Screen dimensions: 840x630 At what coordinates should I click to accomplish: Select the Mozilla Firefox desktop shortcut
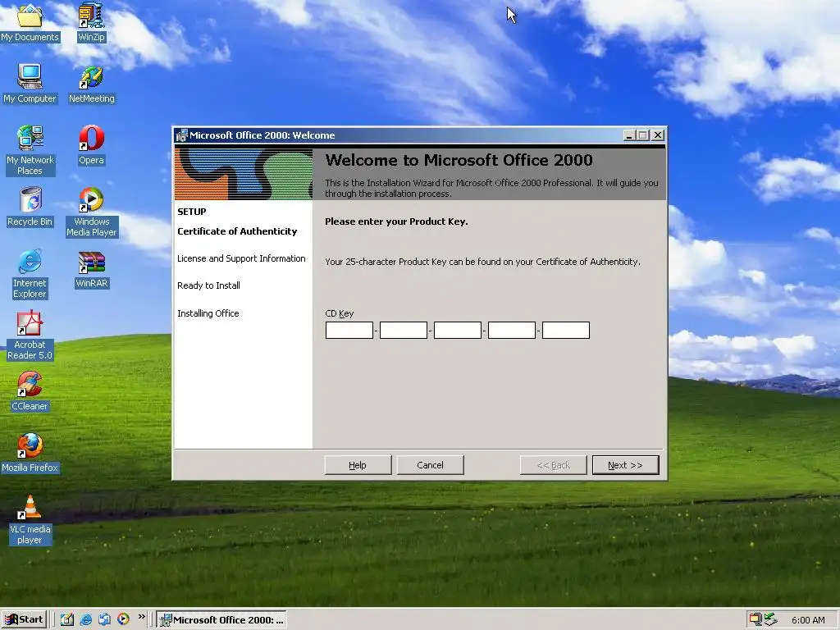pos(30,453)
